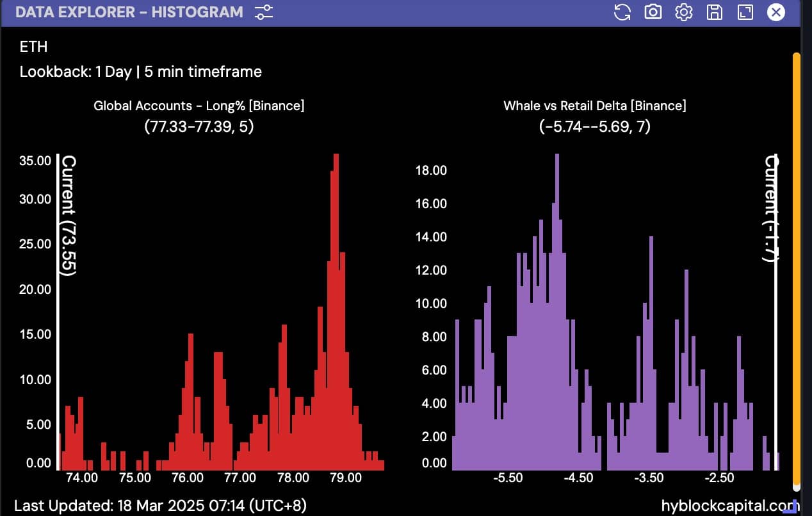The height and width of the screenshot is (516, 812).
Task: Expand the panel to fullscreen
Action: [745, 12]
